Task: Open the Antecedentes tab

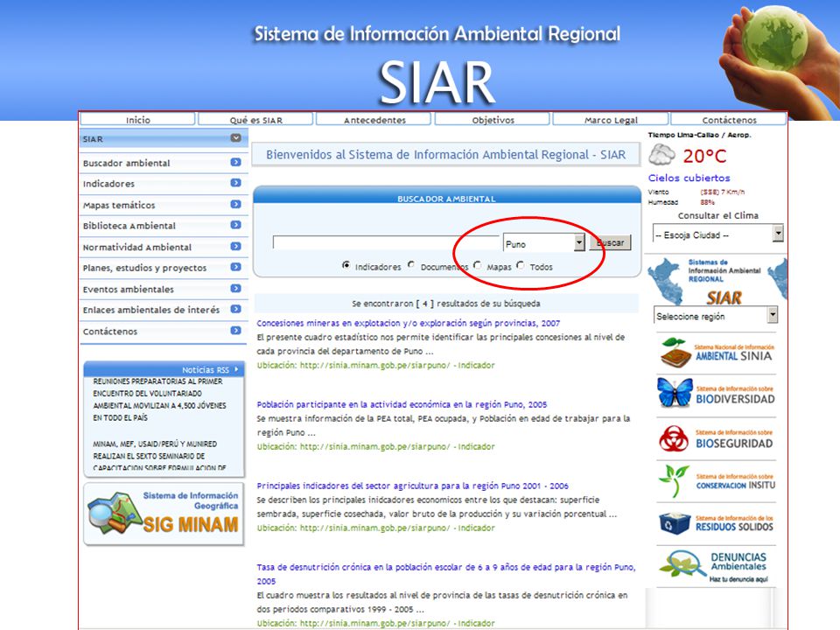Action: click(374, 120)
